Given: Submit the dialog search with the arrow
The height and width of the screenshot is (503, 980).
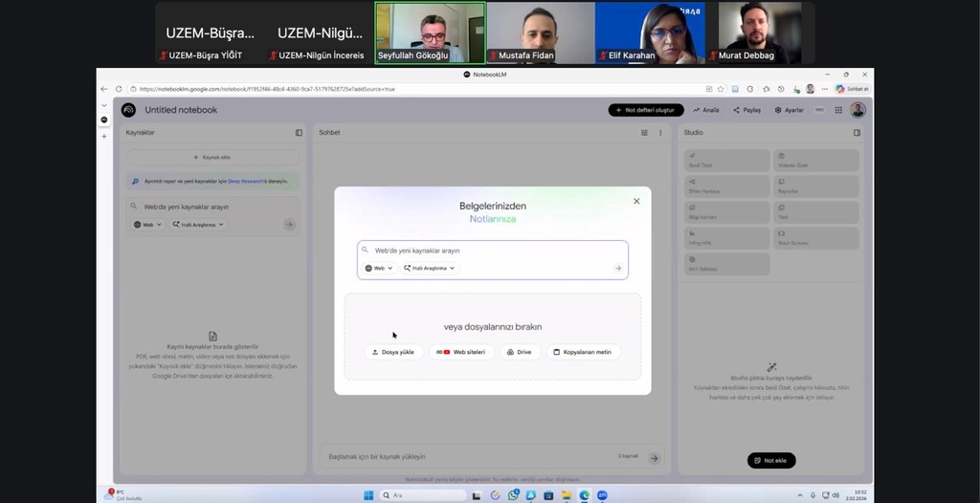Looking at the screenshot, I should [618, 269].
